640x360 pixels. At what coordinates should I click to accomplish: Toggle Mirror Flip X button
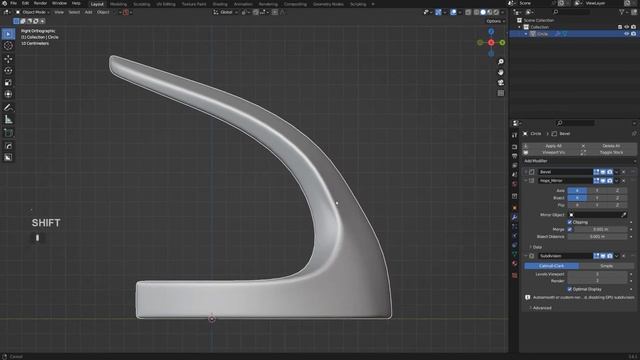(x=577, y=205)
